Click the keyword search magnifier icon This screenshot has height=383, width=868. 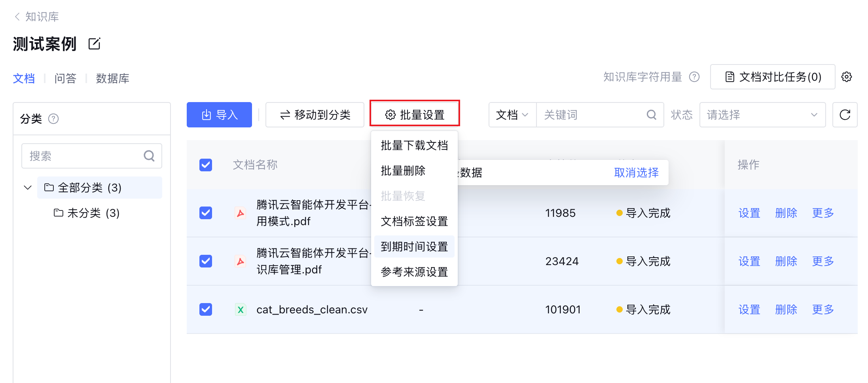pyautogui.click(x=651, y=115)
